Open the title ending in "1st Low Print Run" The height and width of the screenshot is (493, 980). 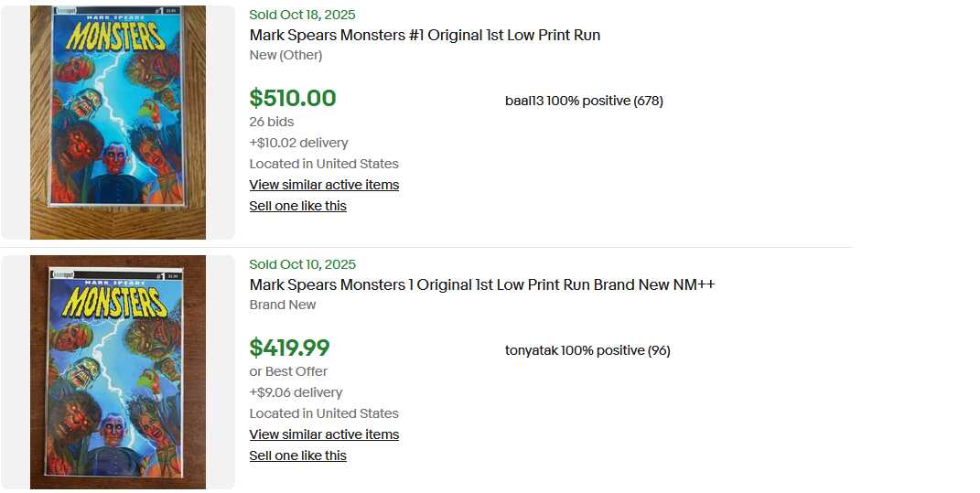pyautogui.click(x=425, y=35)
